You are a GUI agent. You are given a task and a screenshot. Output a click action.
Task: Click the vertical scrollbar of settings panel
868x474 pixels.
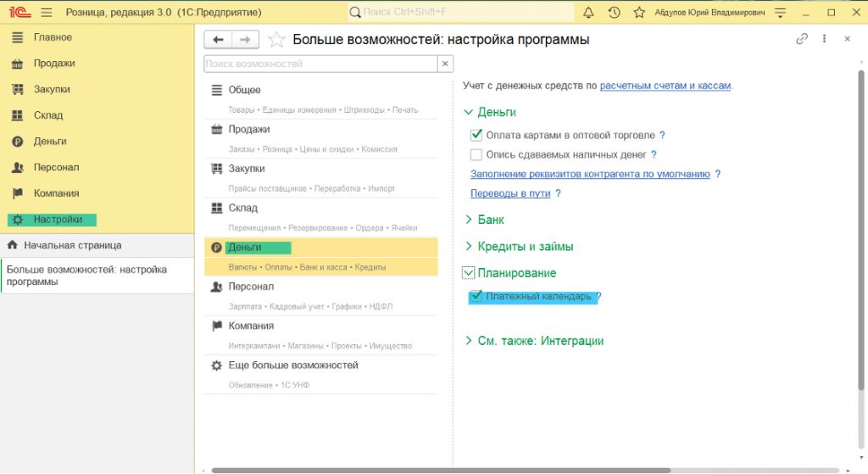point(861,230)
